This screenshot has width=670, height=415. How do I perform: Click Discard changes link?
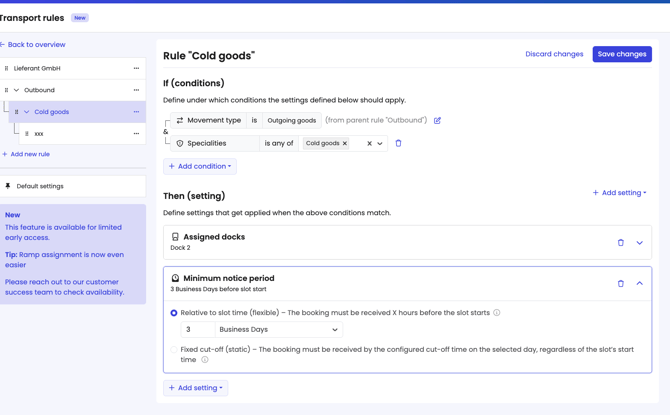(x=554, y=54)
